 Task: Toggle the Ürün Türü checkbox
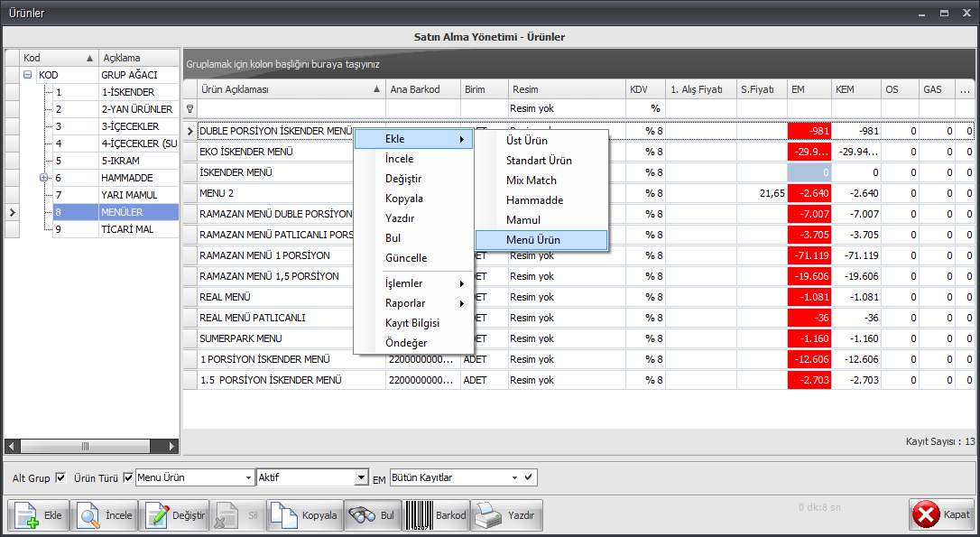(x=128, y=477)
